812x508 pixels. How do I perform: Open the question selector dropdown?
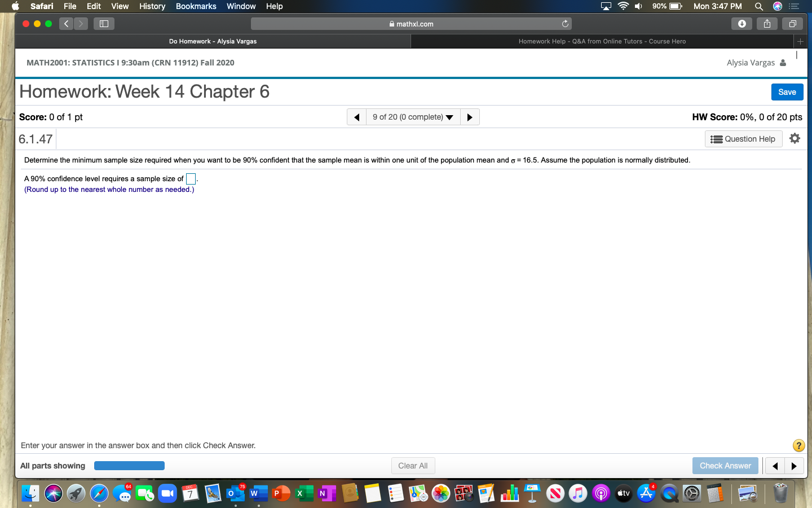tap(413, 117)
